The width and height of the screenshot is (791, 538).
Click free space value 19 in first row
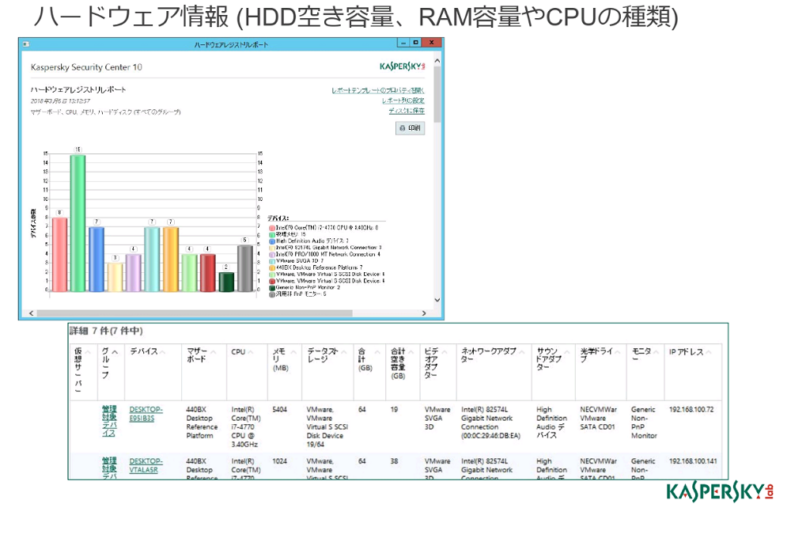[394, 410]
